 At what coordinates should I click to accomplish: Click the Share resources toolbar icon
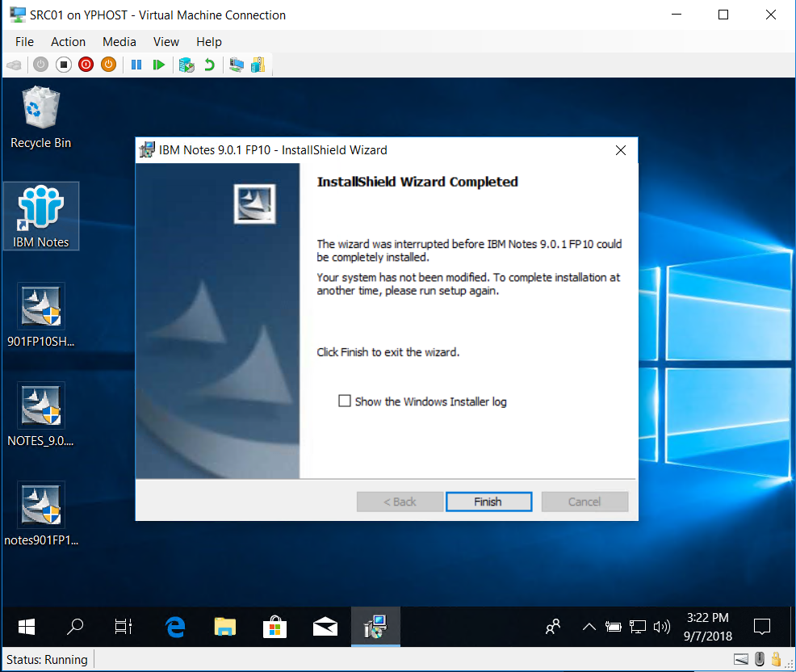(x=258, y=65)
